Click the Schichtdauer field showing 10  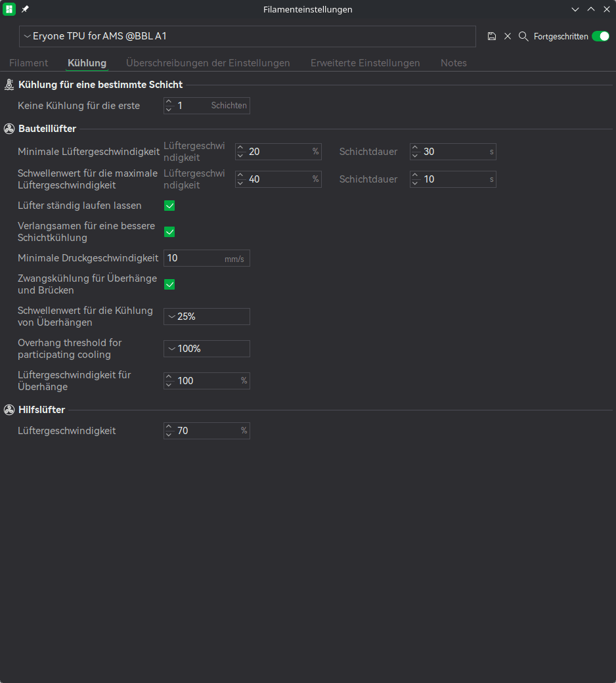452,179
